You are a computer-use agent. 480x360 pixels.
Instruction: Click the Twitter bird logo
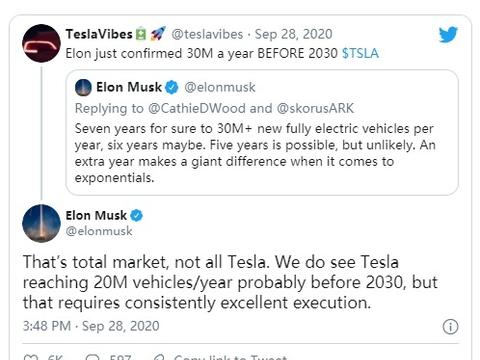tap(448, 34)
